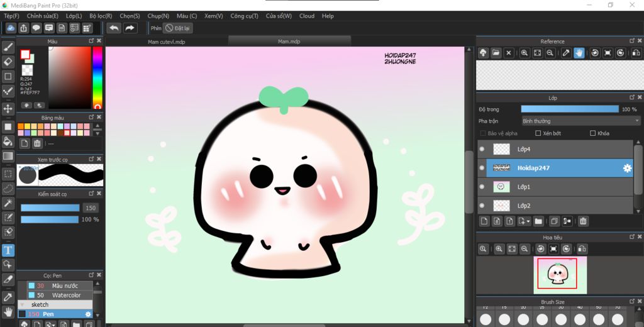Screen dimensions: 644x327
Task: Adjust the Độ trong opacity slider
Action: click(570, 109)
